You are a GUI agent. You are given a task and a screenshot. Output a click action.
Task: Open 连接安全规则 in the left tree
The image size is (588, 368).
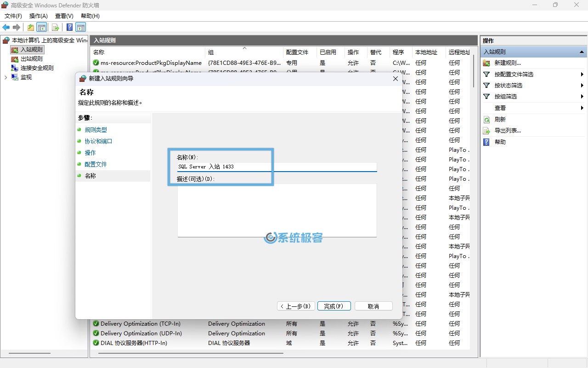pyautogui.click(x=37, y=68)
